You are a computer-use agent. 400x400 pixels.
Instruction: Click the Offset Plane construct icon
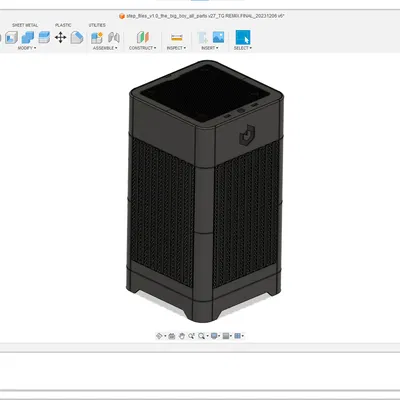143,37
